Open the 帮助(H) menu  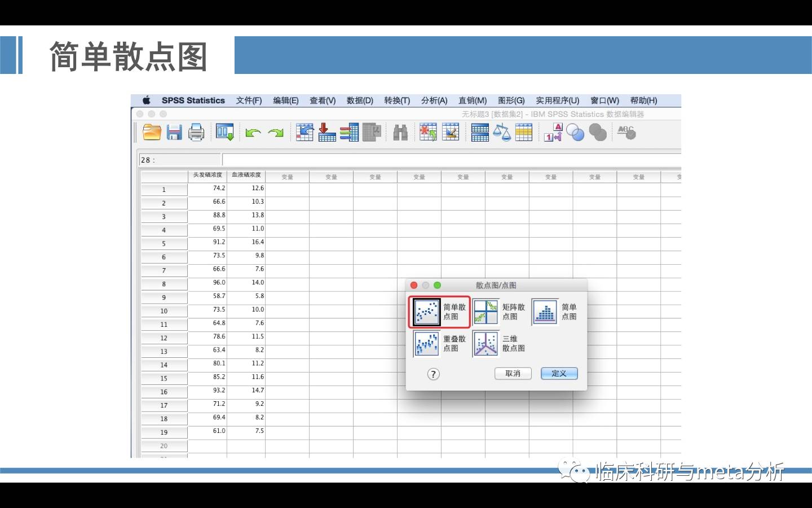[643, 100]
